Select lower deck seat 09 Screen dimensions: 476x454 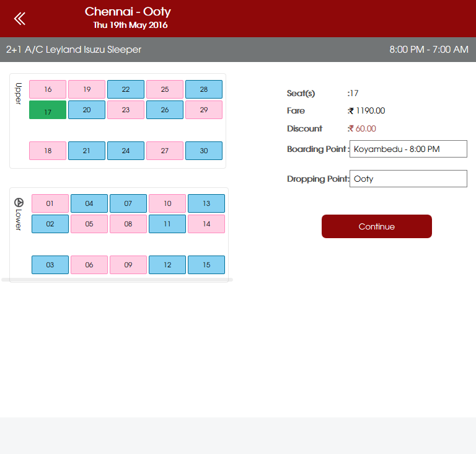[128, 265]
